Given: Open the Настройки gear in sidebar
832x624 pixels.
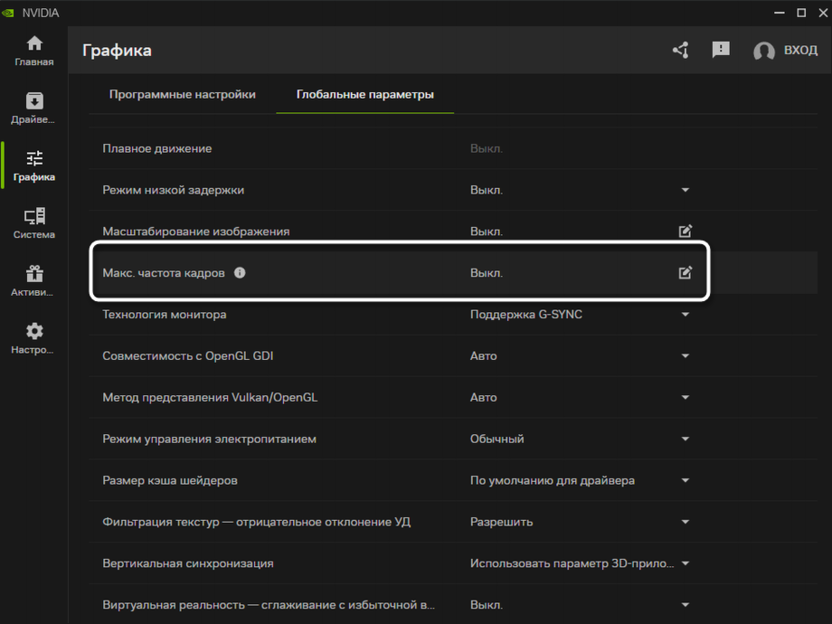Looking at the screenshot, I should 34,338.
